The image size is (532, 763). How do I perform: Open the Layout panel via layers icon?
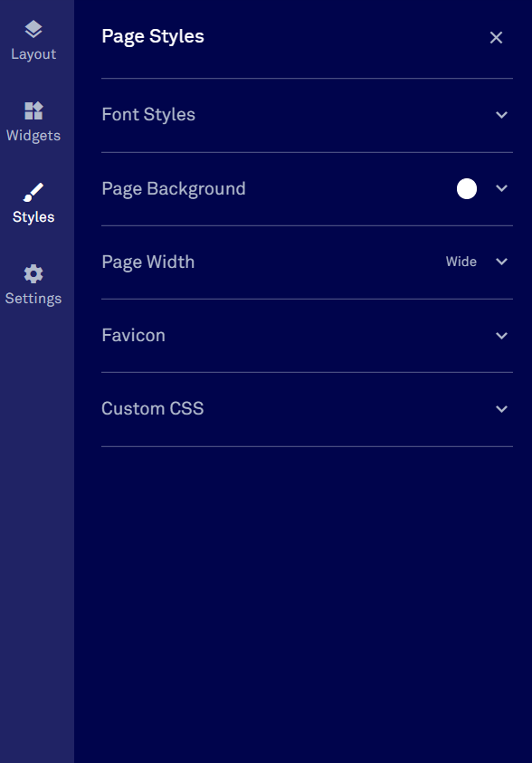click(33, 29)
